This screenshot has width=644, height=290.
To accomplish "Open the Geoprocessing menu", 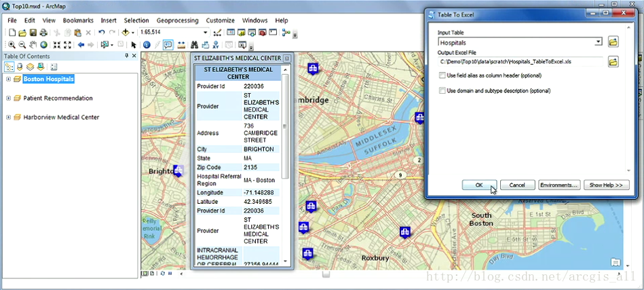I will pos(177,20).
